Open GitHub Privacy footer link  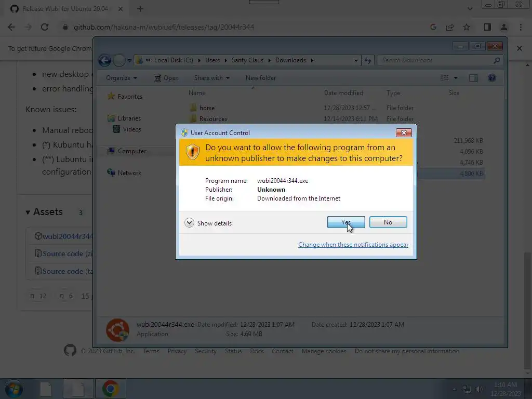(x=177, y=351)
